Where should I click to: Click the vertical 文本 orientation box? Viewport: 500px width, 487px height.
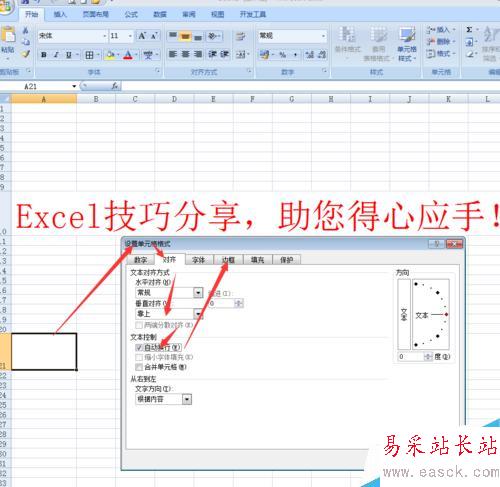[x=404, y=314]
